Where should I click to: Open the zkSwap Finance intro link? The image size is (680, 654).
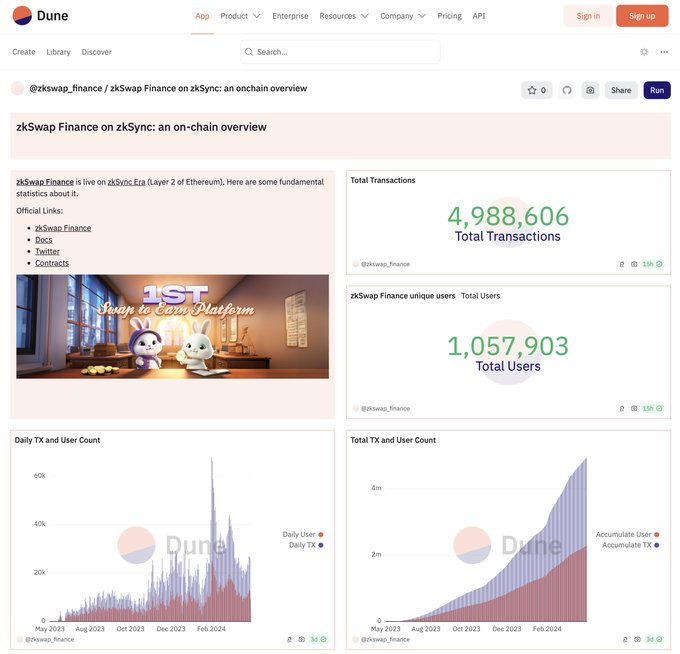[x=45, y=182]
